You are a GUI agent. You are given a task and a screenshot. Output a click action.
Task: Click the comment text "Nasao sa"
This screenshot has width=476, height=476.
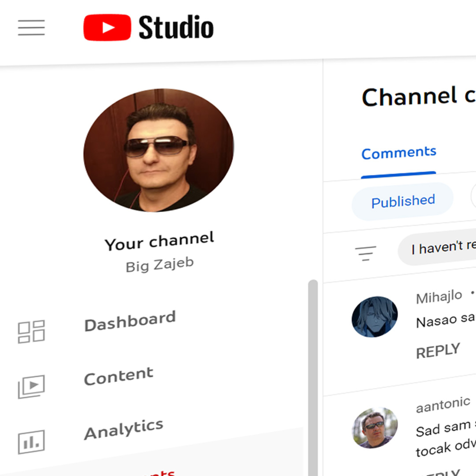pyautogui.click(x=446, y=320)
